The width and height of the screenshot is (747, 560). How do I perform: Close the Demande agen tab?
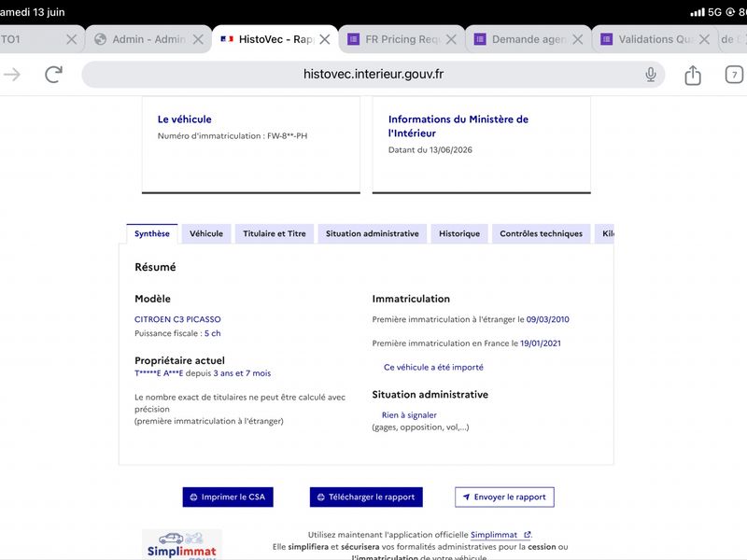tap(578, 39)
